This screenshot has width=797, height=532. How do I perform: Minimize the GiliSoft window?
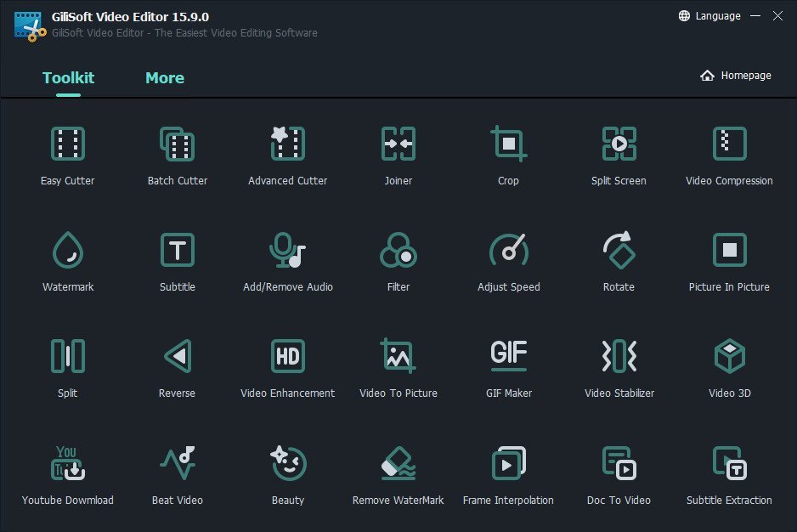[x=755, y=16]
